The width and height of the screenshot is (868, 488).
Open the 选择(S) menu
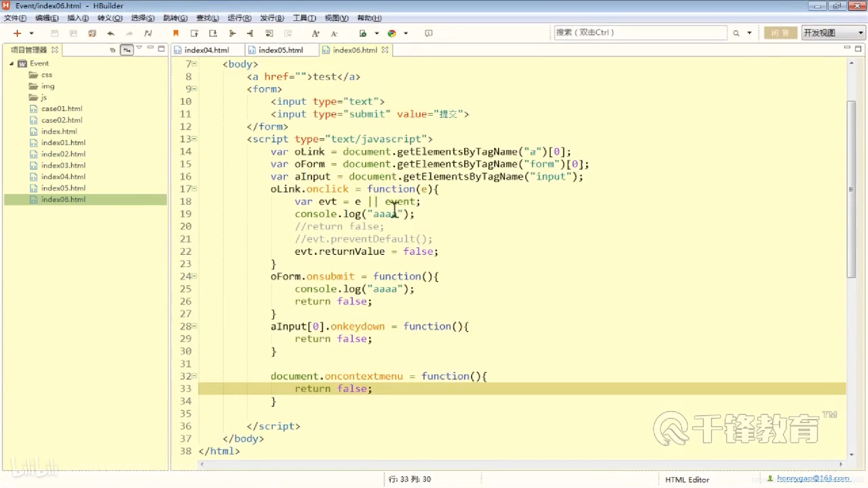(142, 18)
